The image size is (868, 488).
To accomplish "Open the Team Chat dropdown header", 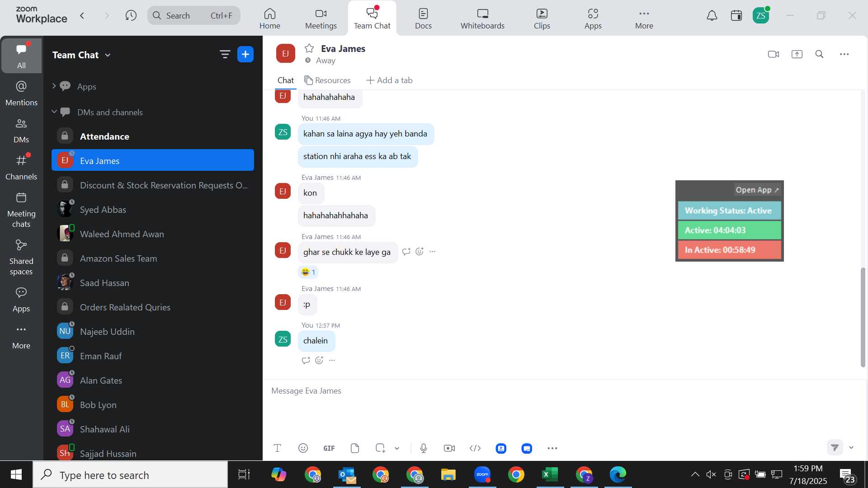I will tap(81, 55).
